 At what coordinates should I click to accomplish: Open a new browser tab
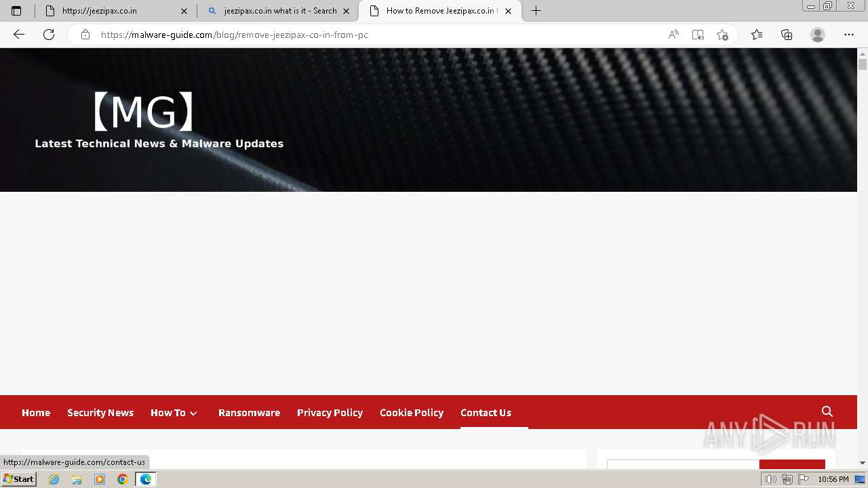point(536,11)
